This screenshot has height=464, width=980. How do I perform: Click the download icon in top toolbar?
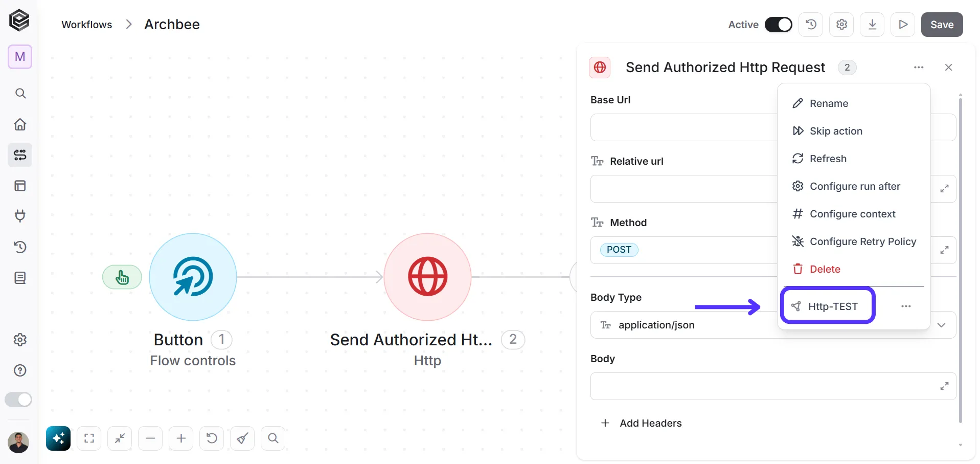tap(872, 25)
